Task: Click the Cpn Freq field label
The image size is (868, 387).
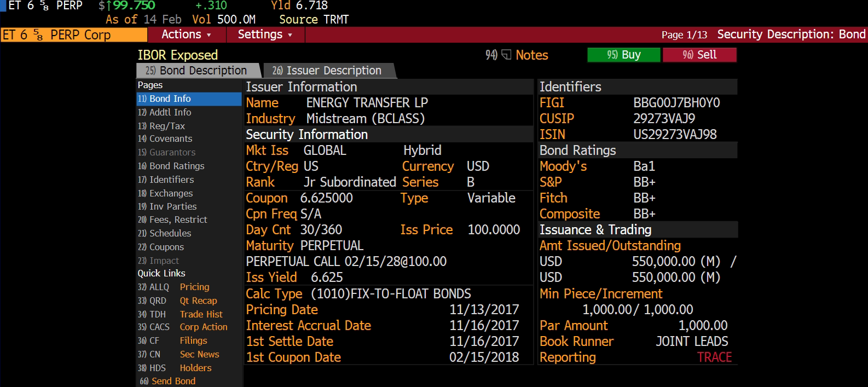Action: tap(271, 214)
